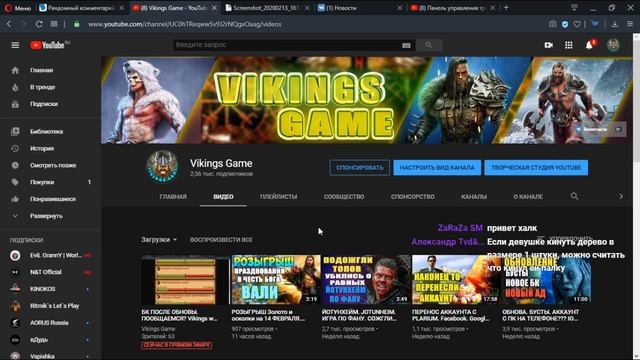Open the РОЗЫГРЫШ ВАЛИ video thumbnail
Viewport: 640px width, 360px height.
point(276,280)
